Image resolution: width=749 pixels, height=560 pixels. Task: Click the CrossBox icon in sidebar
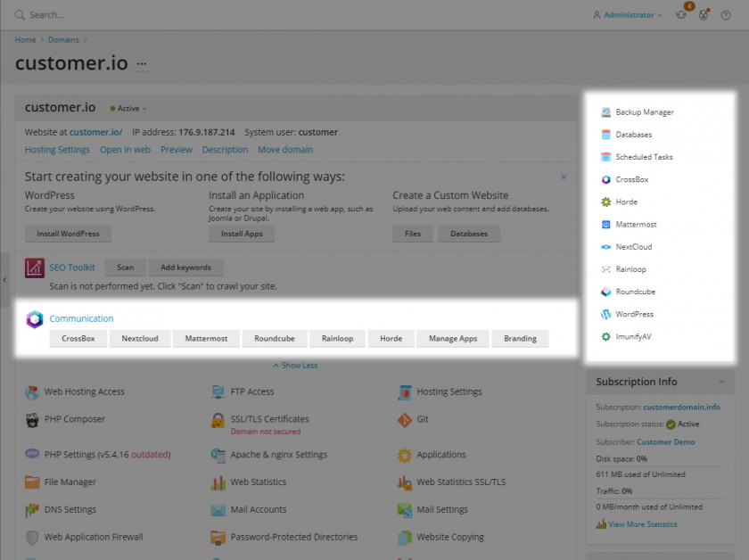[605, 179]
